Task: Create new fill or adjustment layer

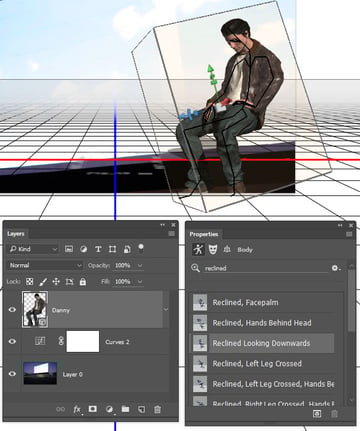Action: (x=109, y=409)
